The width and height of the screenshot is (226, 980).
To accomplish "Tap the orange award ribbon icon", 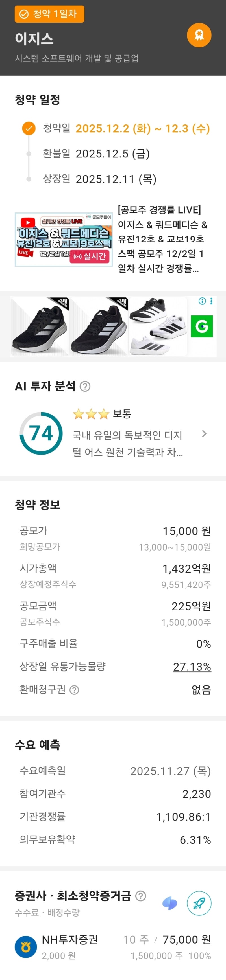I will tap(199, 35).
